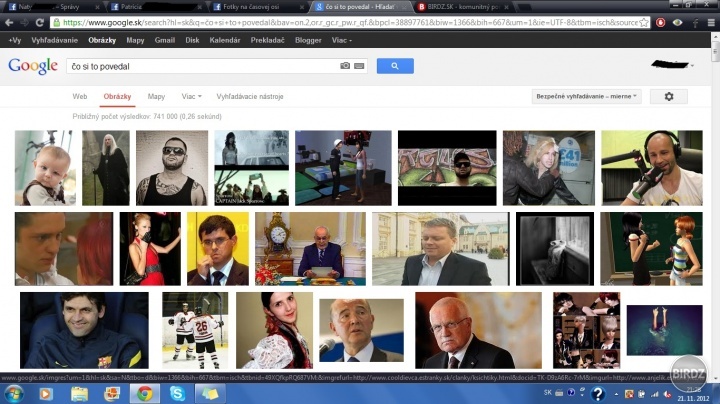
Task: Open the woman in folk costume thumbnail
Action: pos(274,330)
